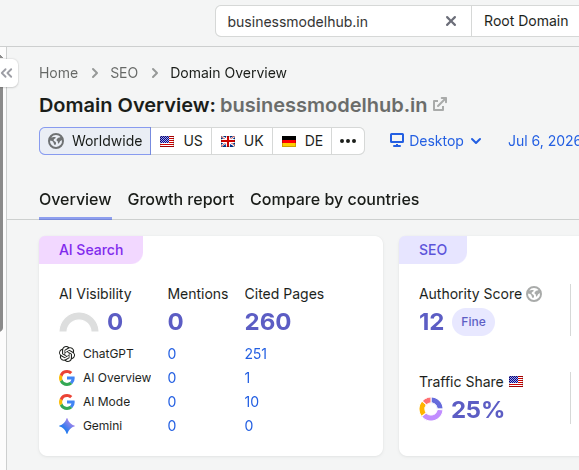Click the AI Visibility gauge

79,322
